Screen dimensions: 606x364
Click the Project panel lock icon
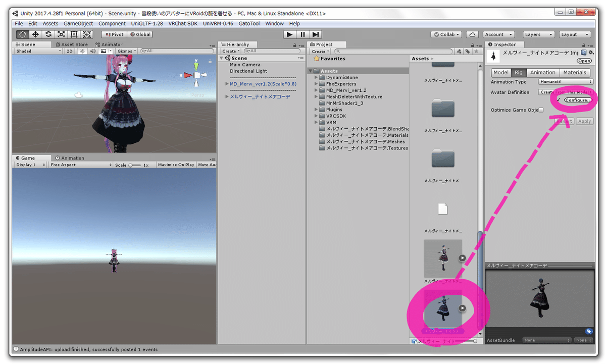coord(472,45)
